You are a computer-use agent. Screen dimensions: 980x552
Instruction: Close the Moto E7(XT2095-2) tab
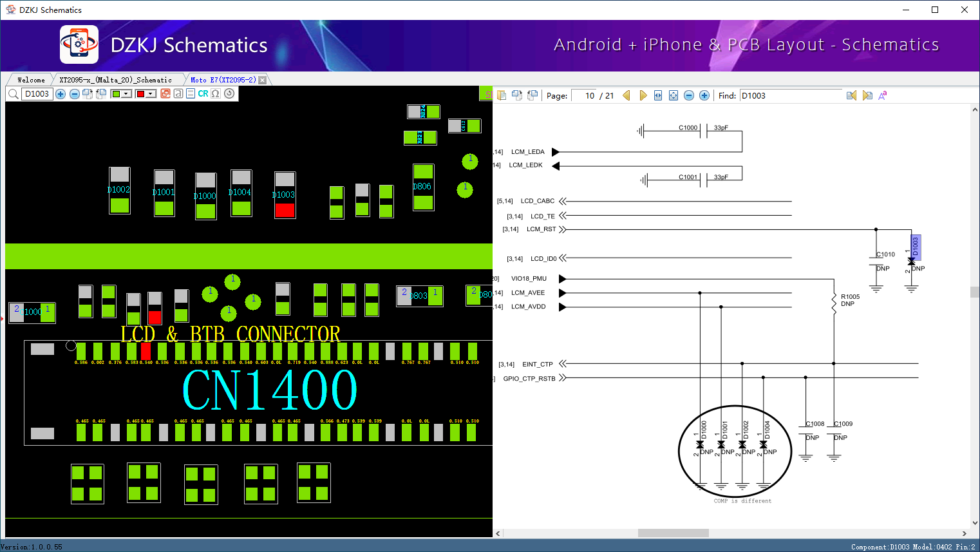coord(263,80)
